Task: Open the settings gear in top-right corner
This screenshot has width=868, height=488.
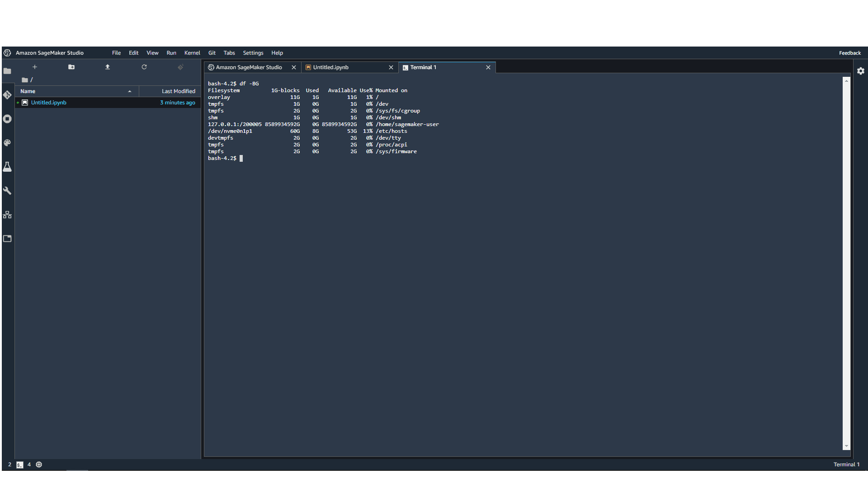Action: [x=861, y=71]
